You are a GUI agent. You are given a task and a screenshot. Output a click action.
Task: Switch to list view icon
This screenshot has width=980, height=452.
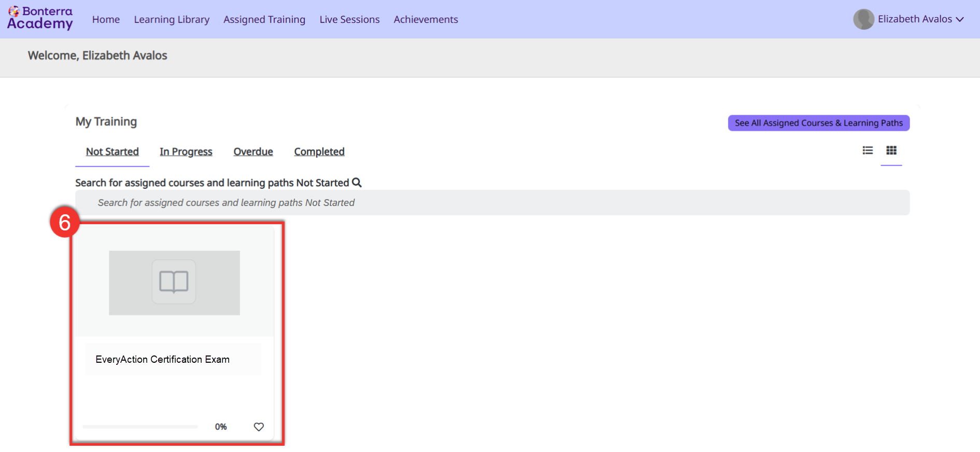(867, 150)
